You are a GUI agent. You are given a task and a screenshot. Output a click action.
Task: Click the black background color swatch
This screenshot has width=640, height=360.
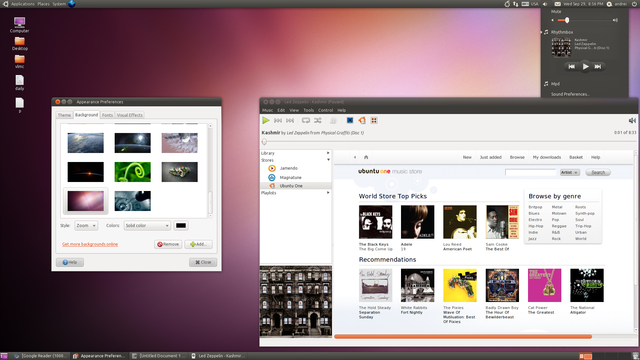coord(181,225)
